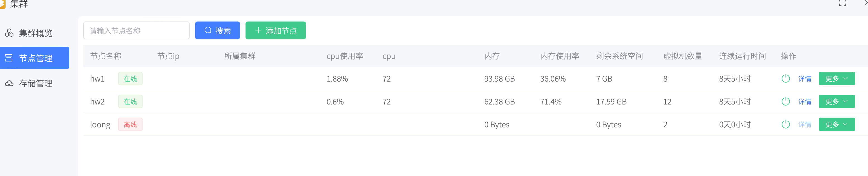Click the power icon for node hw2
Image resolution: width=868 pixels, height=176 pixels.
click(786, 101)
